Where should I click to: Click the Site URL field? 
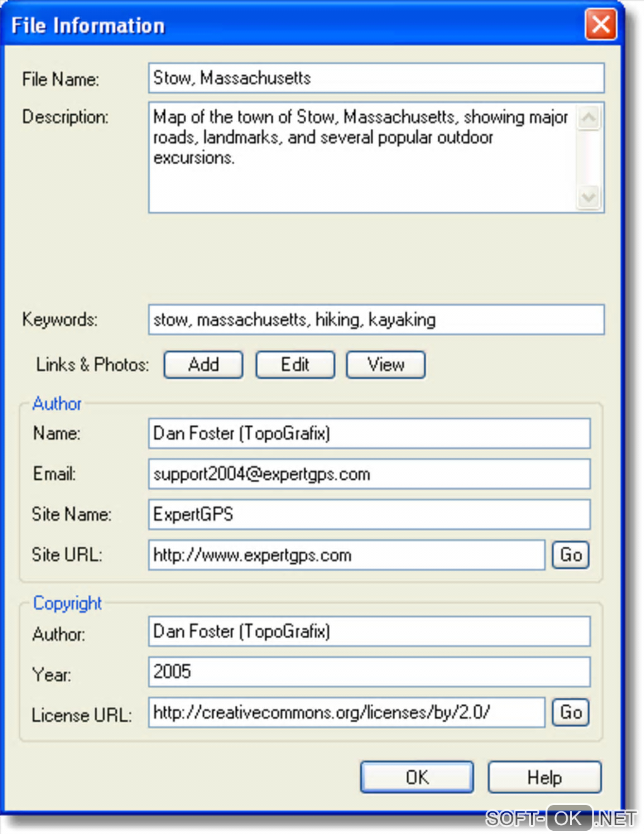click(x=346, y=555)
